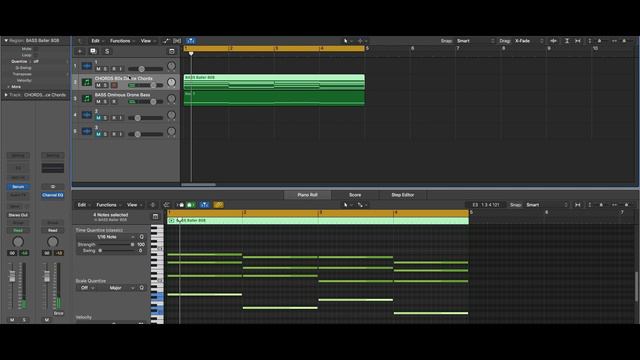The height and width of the screenshot is (360, 640).
Task: Open Tracks area Functions menu
Action: (122, 41)
